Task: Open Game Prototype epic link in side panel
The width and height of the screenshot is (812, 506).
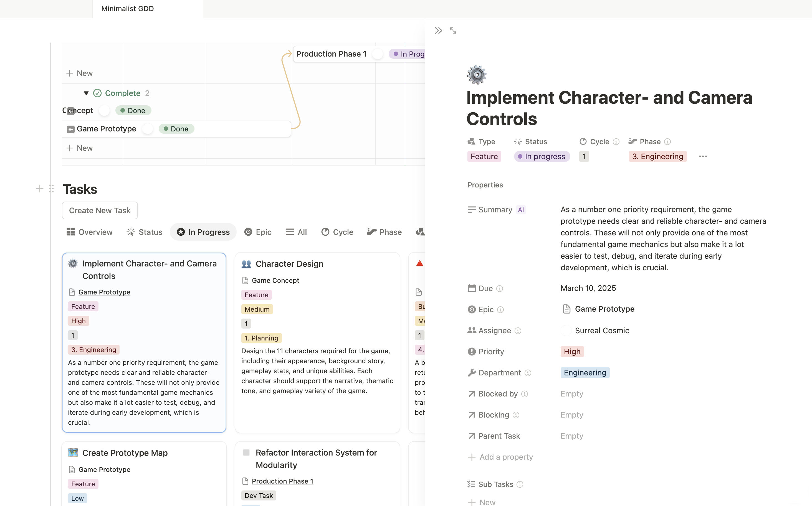Action: [x=604, y=309]
